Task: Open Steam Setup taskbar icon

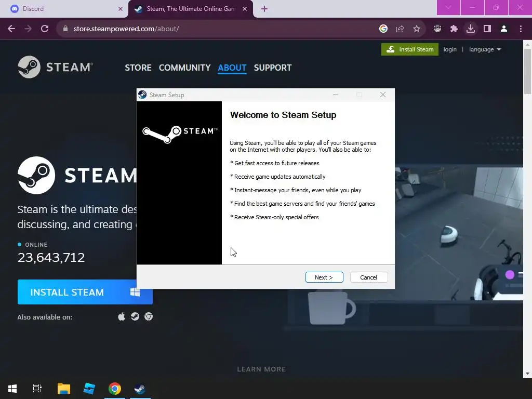Action: pyautogui.click(x=140, y=389)
